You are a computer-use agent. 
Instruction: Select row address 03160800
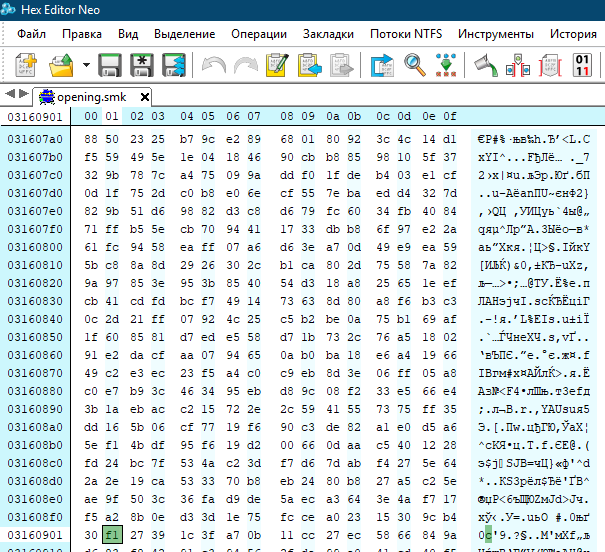35,247
